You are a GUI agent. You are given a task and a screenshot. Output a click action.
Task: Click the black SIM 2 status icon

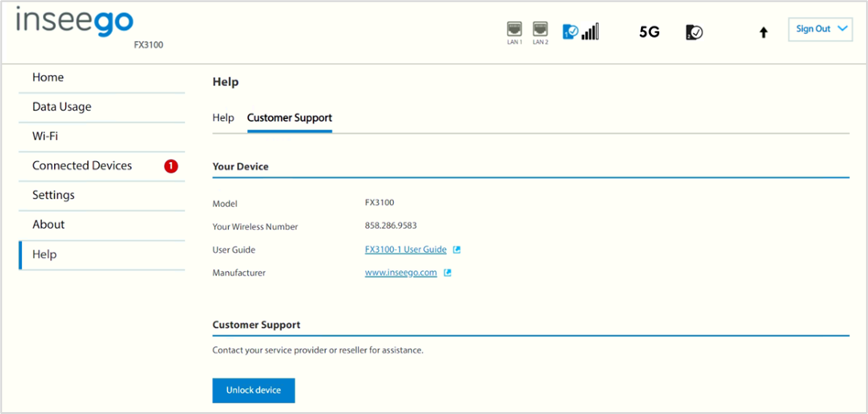tap(694, 32)
